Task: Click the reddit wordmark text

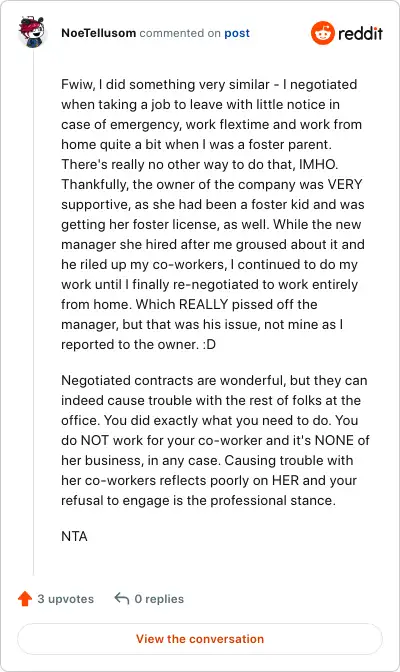Action: 360,33
